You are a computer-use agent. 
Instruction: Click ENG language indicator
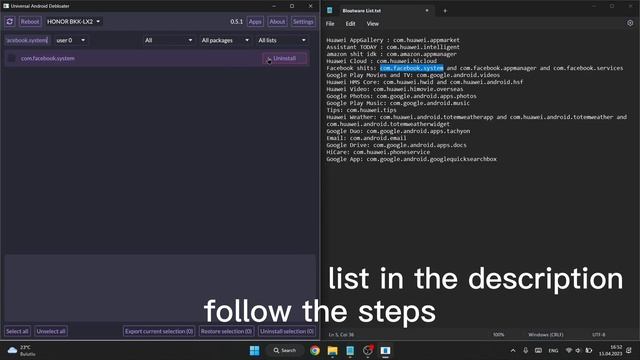coord(553,351)
